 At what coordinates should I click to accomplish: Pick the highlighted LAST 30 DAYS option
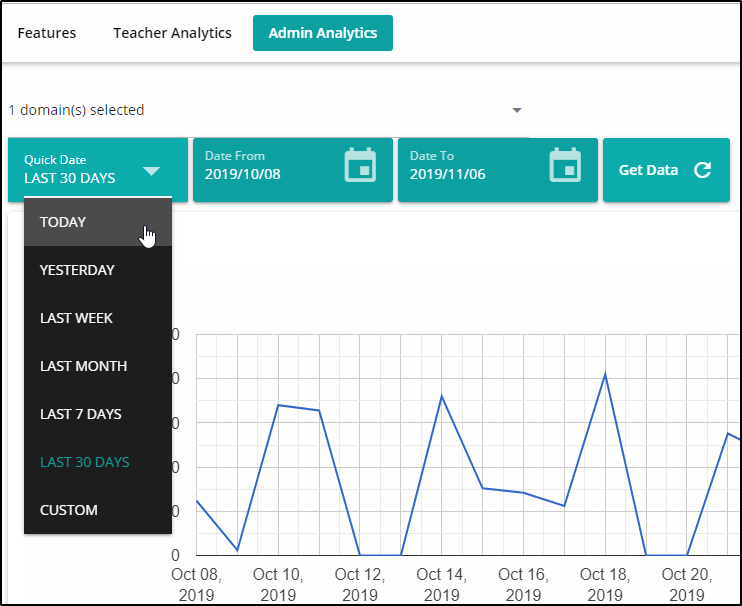click(98, 462)
